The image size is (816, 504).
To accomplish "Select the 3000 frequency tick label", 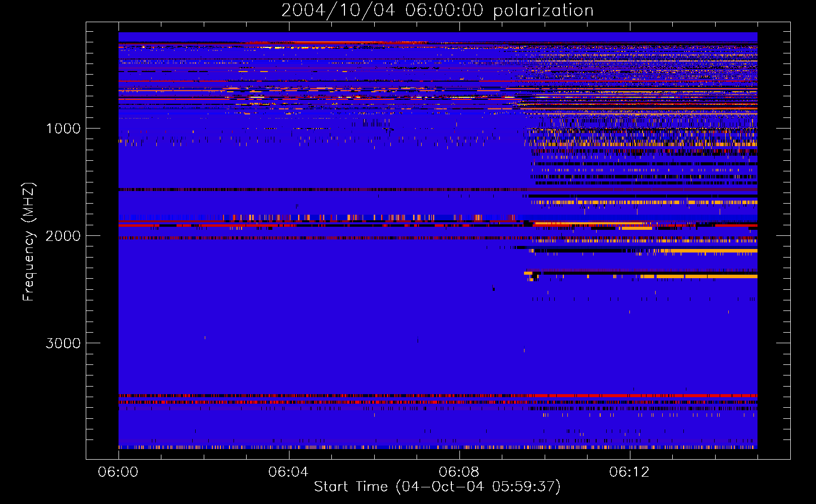I will tap(63, 343).
